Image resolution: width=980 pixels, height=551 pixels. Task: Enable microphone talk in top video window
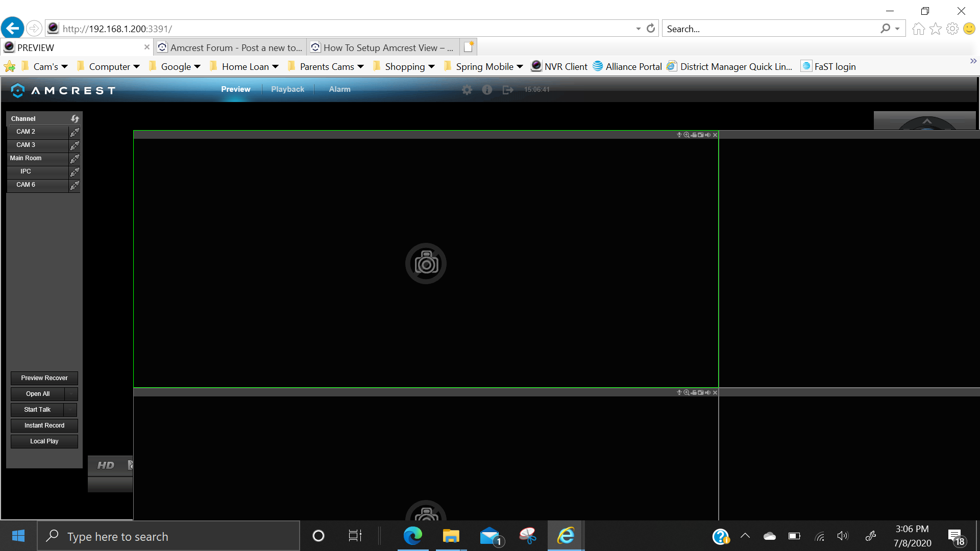679,135
